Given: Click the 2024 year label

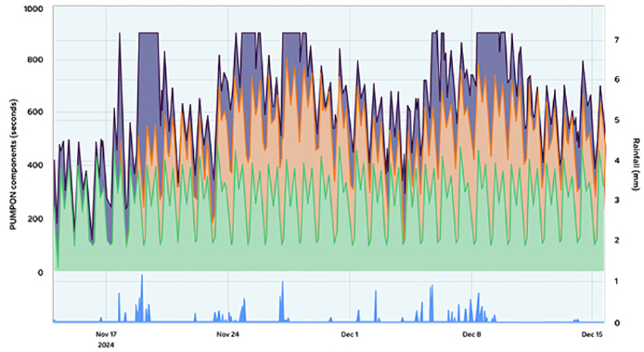Looking at the screenshot, I should click(x=104, y=342).
